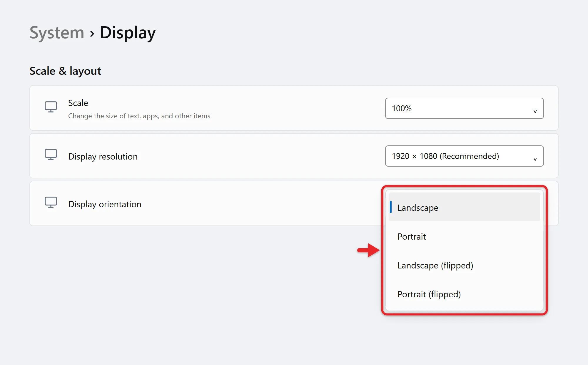Open the Display resolution dropdown
The width and height of the screenshot is (588, 365).
(x=464, y=156)
